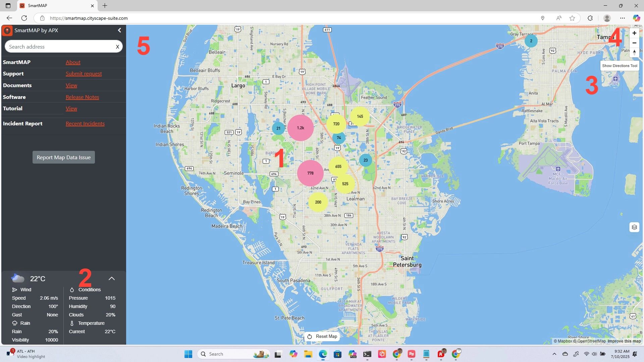Click inside the Search address field
644x362 pixels.
[60, 47]
